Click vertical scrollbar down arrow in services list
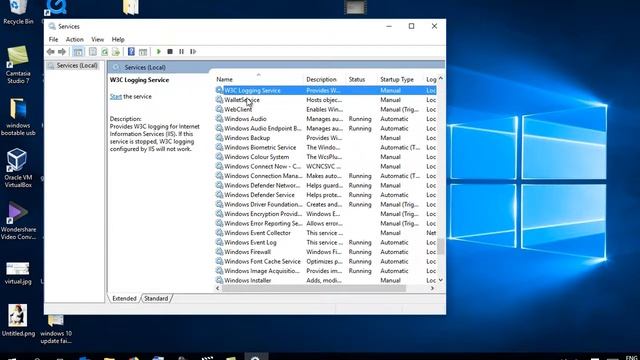640x360 pixels. coord(441,280)
